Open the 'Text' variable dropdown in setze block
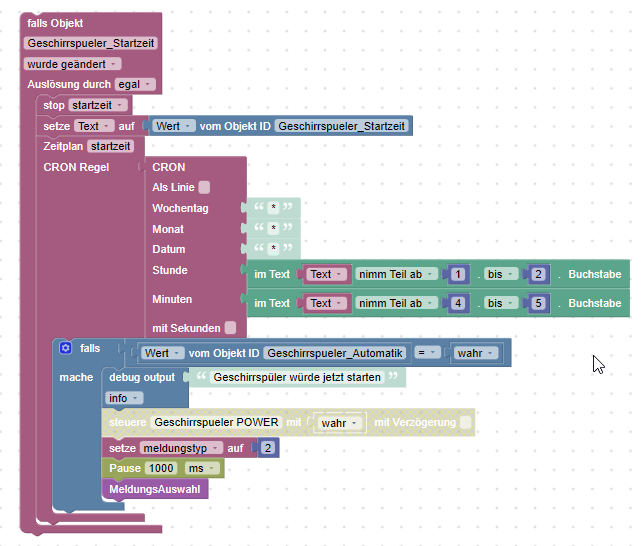 pyautogui.click(x=94, y=126)
